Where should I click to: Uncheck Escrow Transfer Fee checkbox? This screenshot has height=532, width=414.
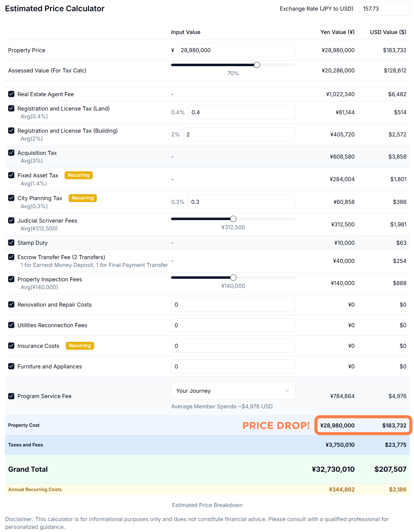(11, 257)
